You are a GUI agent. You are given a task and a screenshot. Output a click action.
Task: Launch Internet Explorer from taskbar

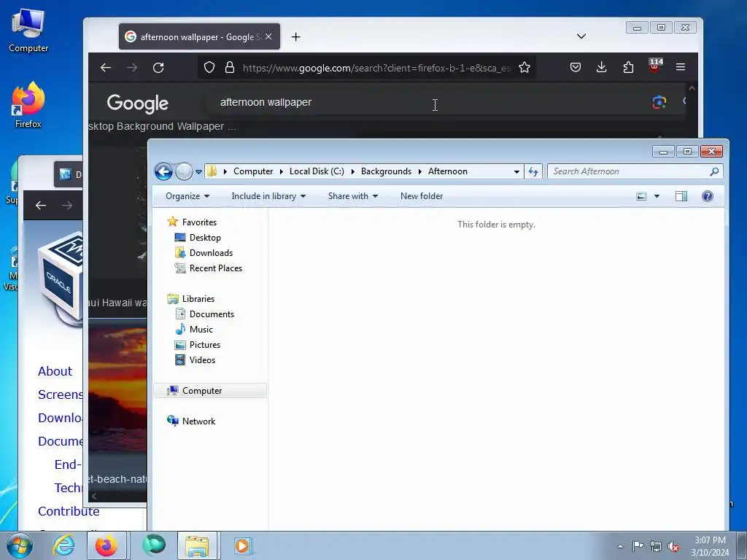[x=63, y=545]
